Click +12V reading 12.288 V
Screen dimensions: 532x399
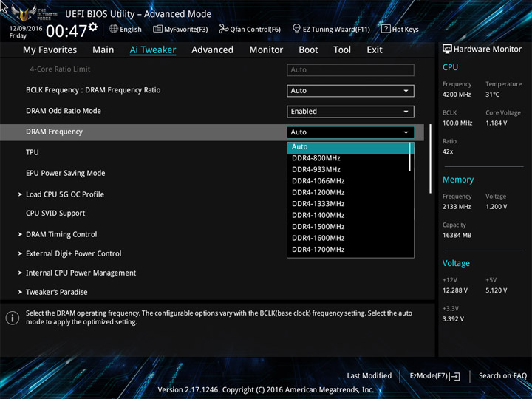click(x=454, y=290)
